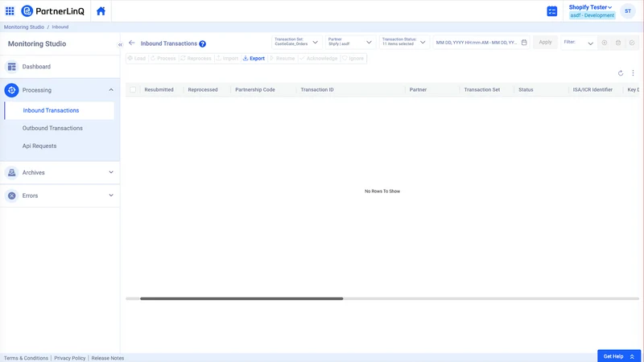Open the task checklist icon
Screen dimensions: 644x362
(x=552, y=11)
